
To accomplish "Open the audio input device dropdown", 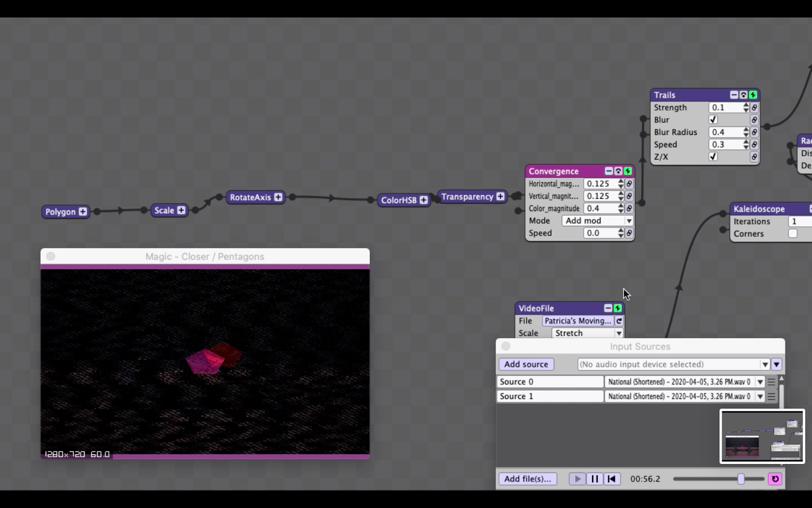I will tap(674, 365).
